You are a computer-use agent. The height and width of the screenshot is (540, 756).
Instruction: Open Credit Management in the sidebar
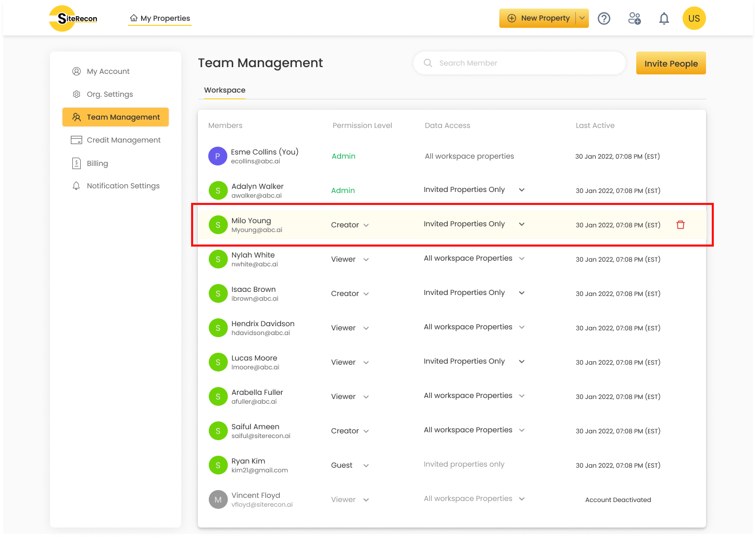point(123,140)
